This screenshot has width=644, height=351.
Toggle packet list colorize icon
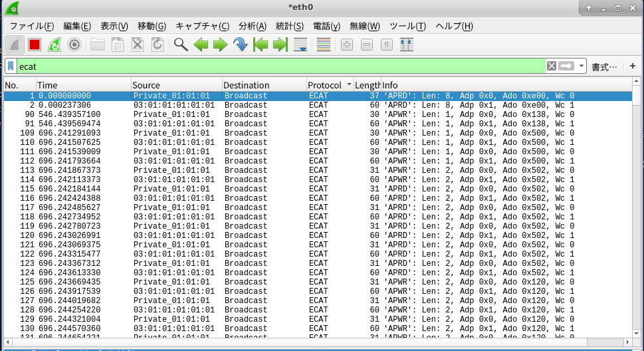[x=324, y=45]
